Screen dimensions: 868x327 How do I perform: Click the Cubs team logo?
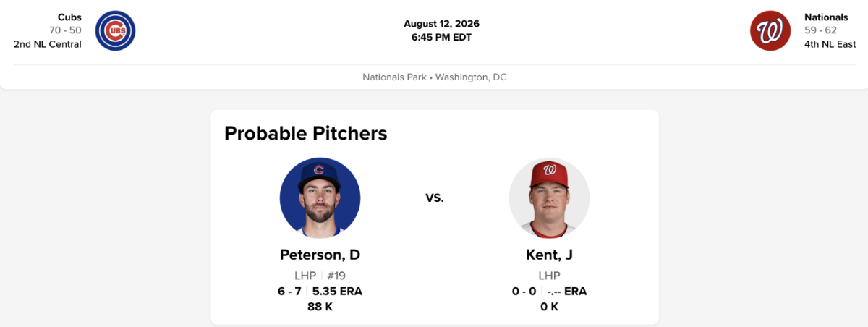[x=116, y=30]
